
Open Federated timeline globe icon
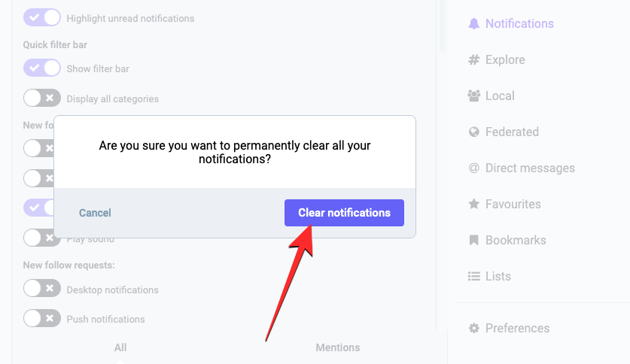click(x=473, y=132)
